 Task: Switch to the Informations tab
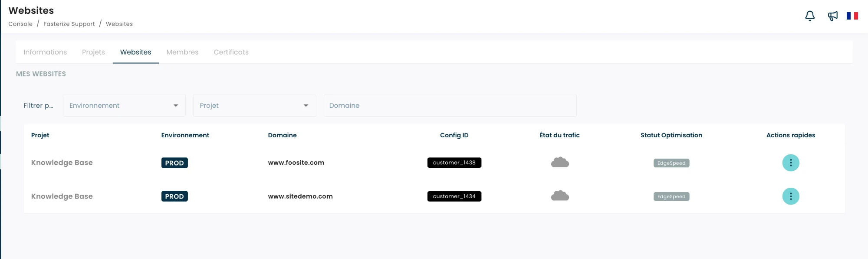click(x=45, y=52)
